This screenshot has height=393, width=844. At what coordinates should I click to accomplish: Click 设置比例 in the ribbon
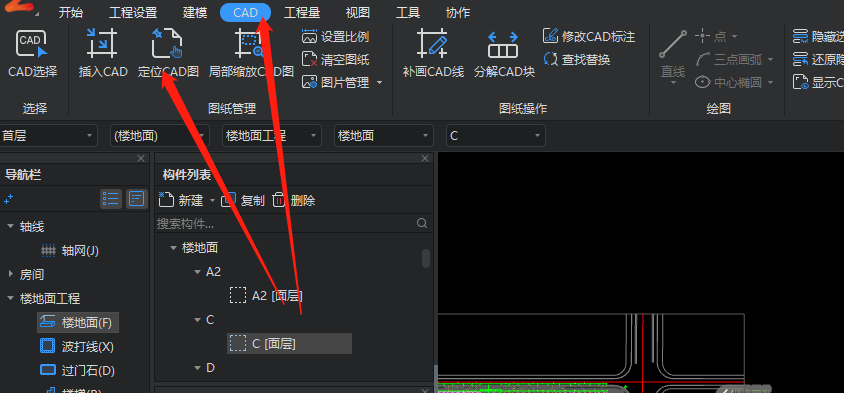(335, 37)
